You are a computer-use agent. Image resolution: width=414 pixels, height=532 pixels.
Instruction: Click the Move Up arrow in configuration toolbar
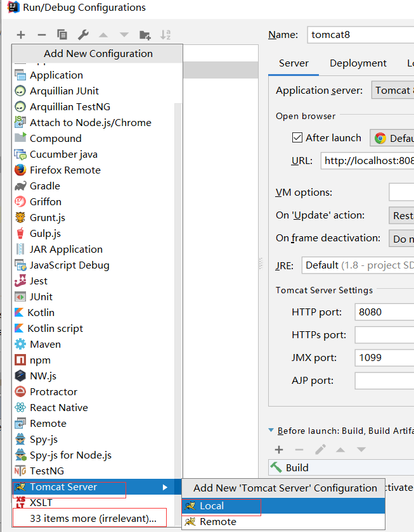(103, 35)
